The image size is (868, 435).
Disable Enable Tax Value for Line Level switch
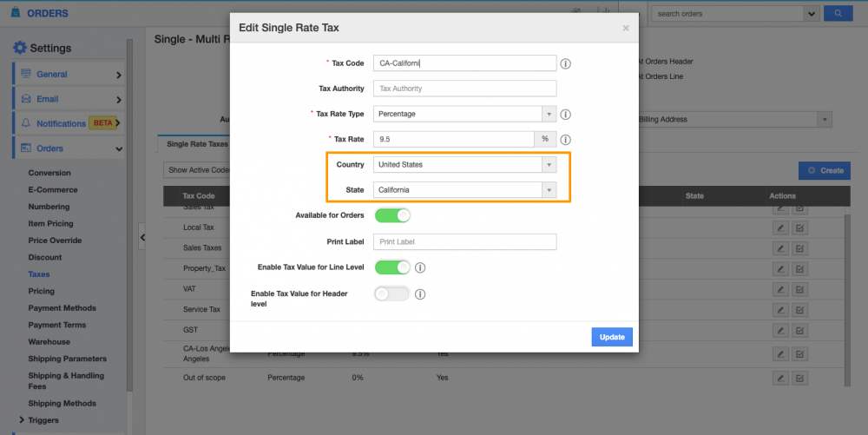[391, 267]
